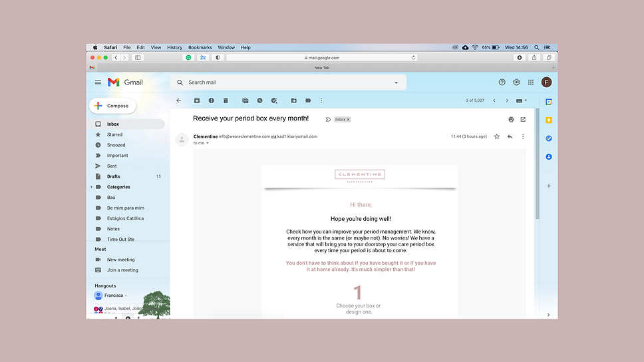This screenshot has height=362, width=644.
Task: Archive this email
Action: tap(197, 100)
